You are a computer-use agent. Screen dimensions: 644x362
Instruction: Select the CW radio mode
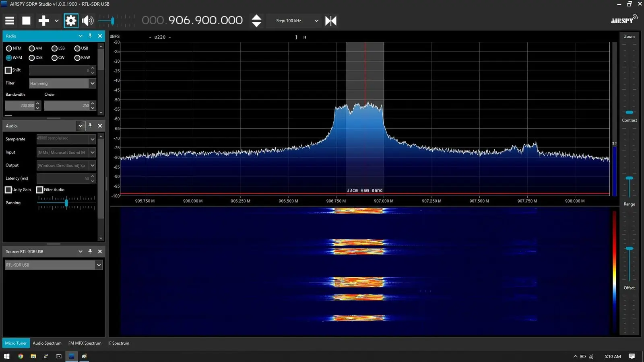coord(58,58)
